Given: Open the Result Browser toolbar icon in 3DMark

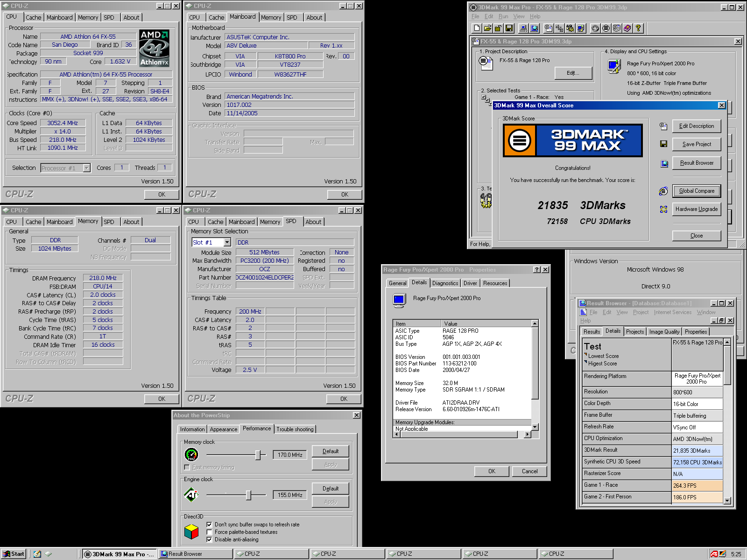Looking at the screenshot, I should pyautogui.click(x=534, y=28).
